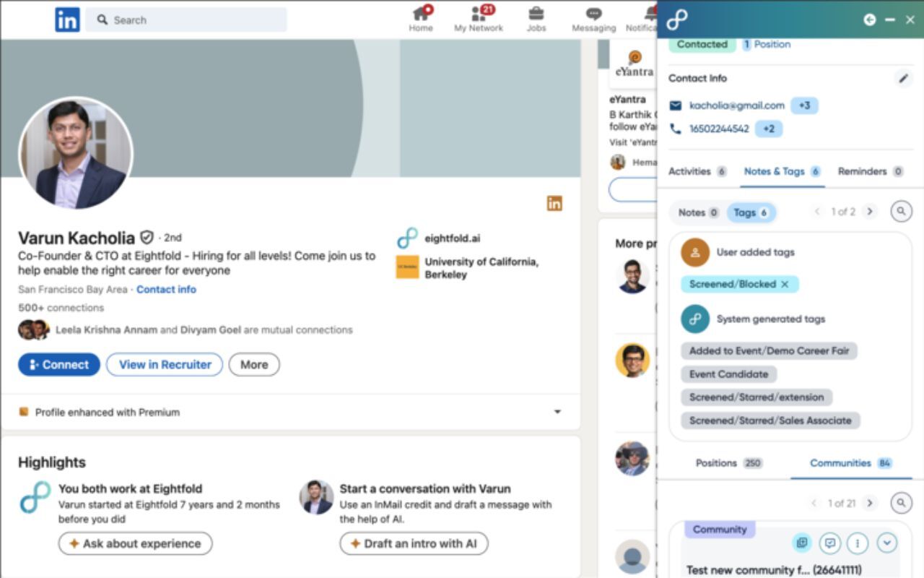Open the Contact info link
The height and width of the screenshot is (578, 924).
click(x=166, y=289)
